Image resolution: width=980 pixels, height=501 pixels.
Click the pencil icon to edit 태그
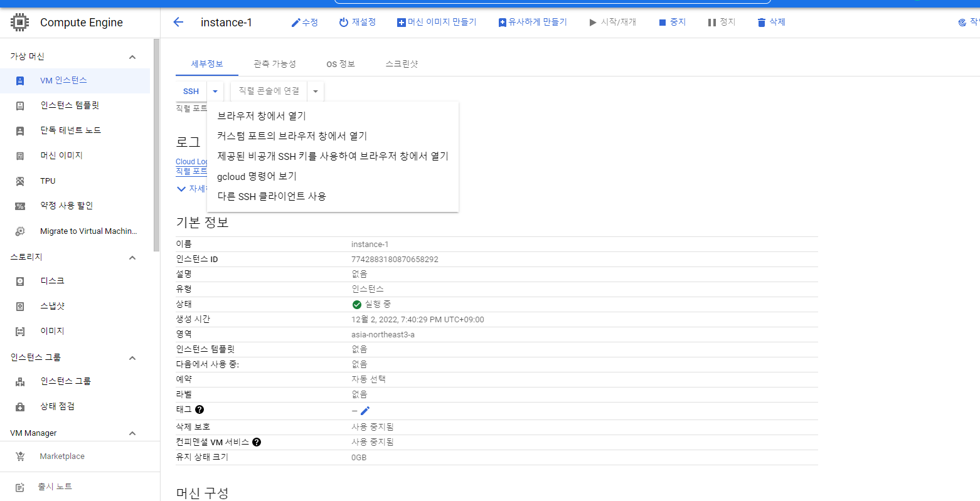[x=365, y=410]
